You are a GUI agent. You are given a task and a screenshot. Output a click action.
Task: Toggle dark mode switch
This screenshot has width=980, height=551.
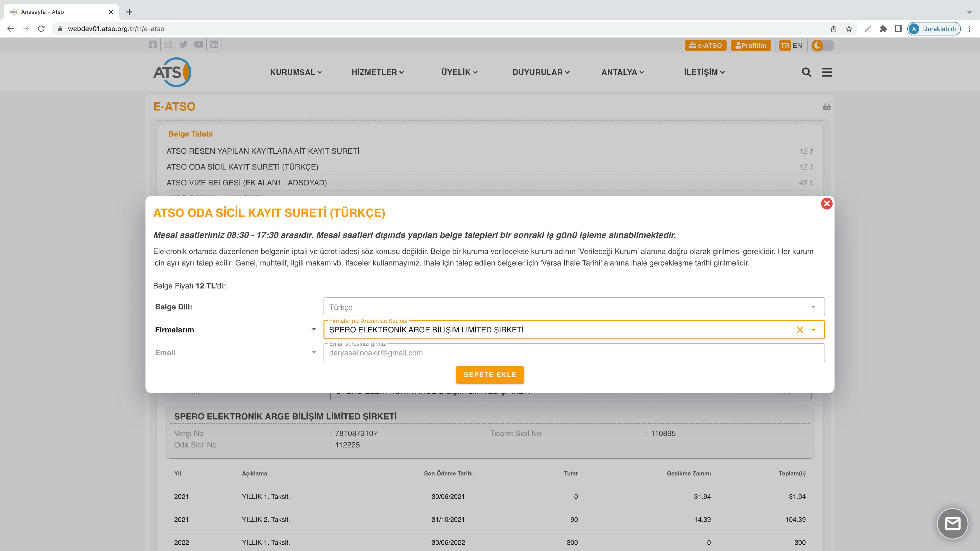click(823, 45)
